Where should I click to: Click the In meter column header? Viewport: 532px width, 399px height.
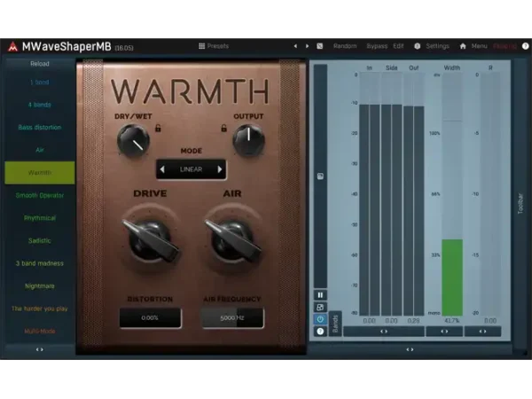pyautogui.click(x=370, y=68)
